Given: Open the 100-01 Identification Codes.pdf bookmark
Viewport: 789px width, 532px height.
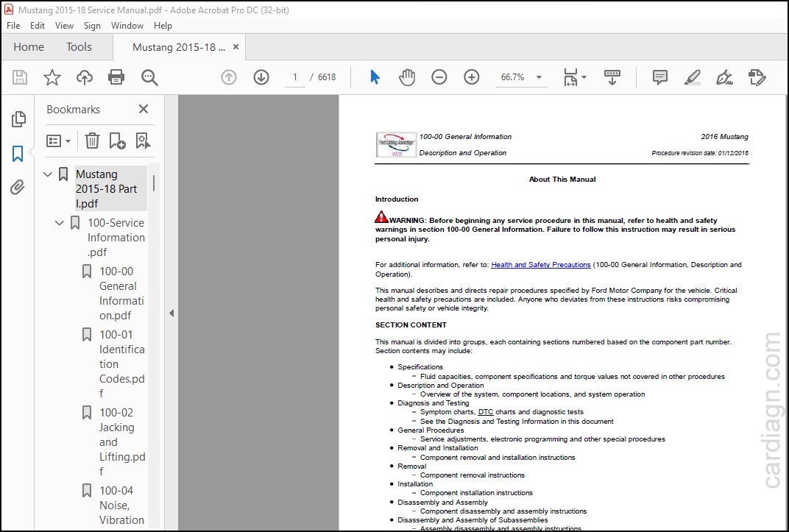Looking at the screenshot, I should click(x=121, y=364).
